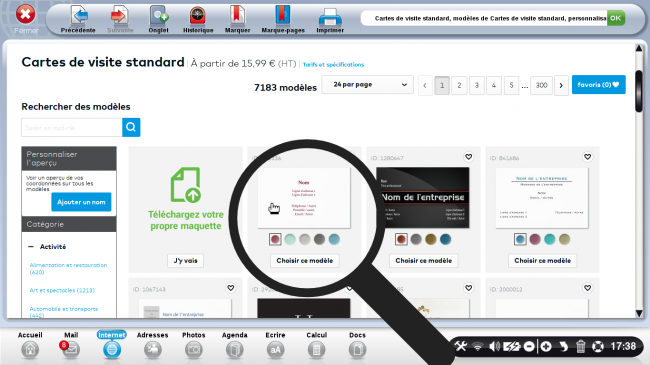Pick the teal swatch under model 841686
This screenshot has height=365, width=650.
tap(550, 239)
